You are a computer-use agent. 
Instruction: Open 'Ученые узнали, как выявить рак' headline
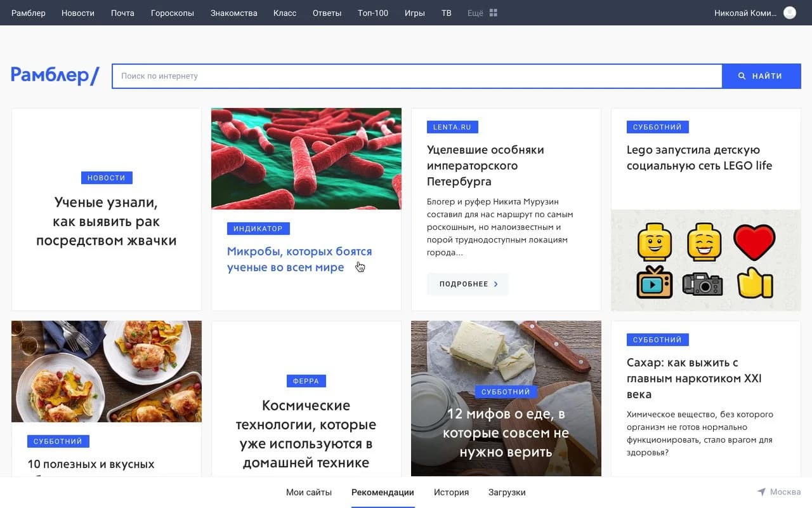pos(107,222)
